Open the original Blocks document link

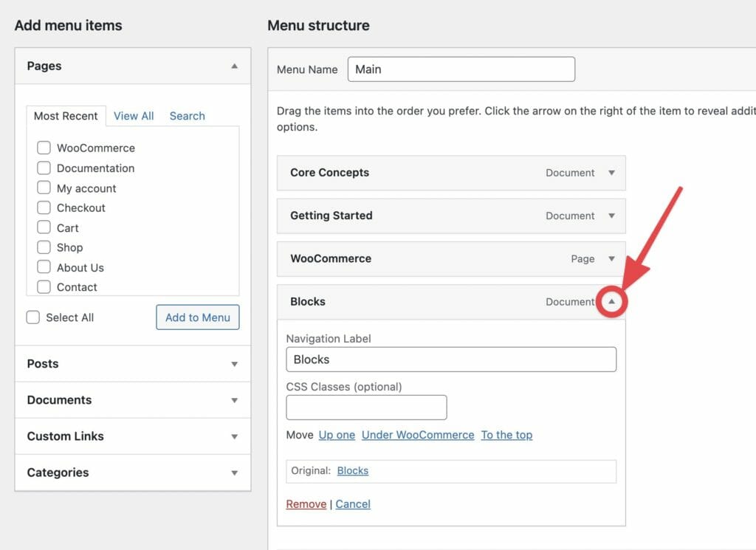(352, 470)
